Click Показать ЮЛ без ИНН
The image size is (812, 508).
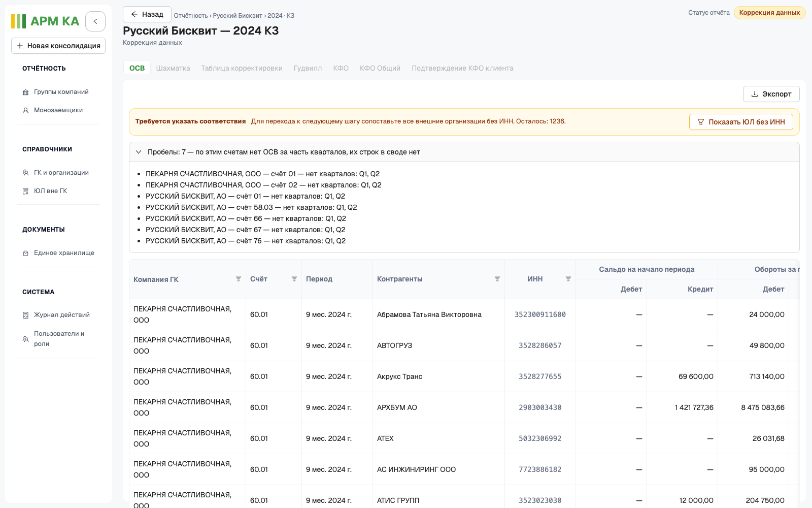coord(741,122)
